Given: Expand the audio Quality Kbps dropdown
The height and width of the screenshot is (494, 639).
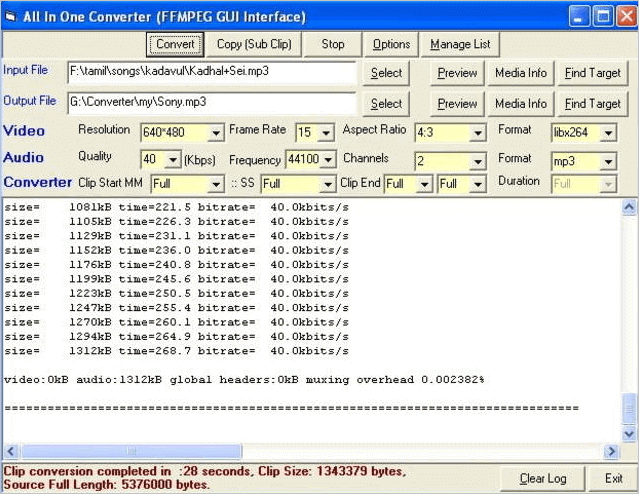Looking at the screenshot, I should (x=173, y=160).
